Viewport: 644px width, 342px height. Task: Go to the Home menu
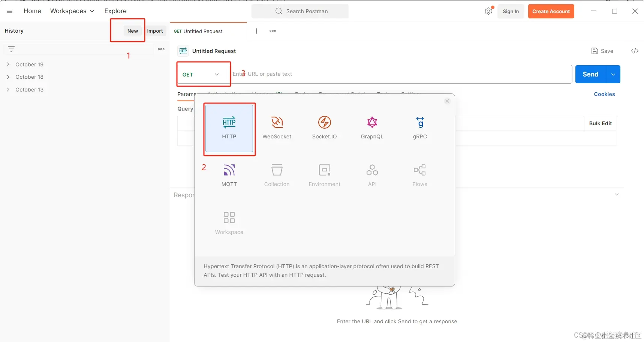point(32,11)
